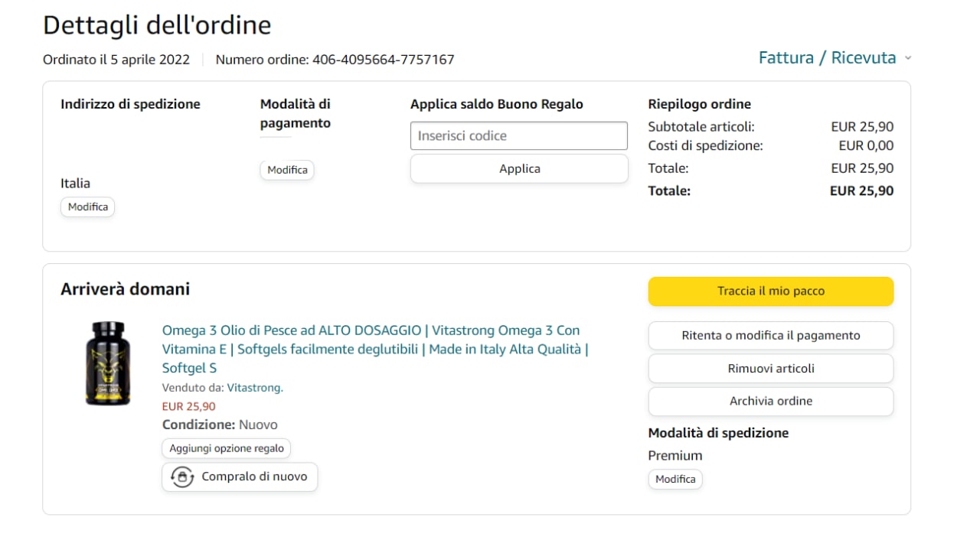Click the bold Totale EUR 25,90 amount
The width and height of the screenshot is (980, 537).
[861, 191]
